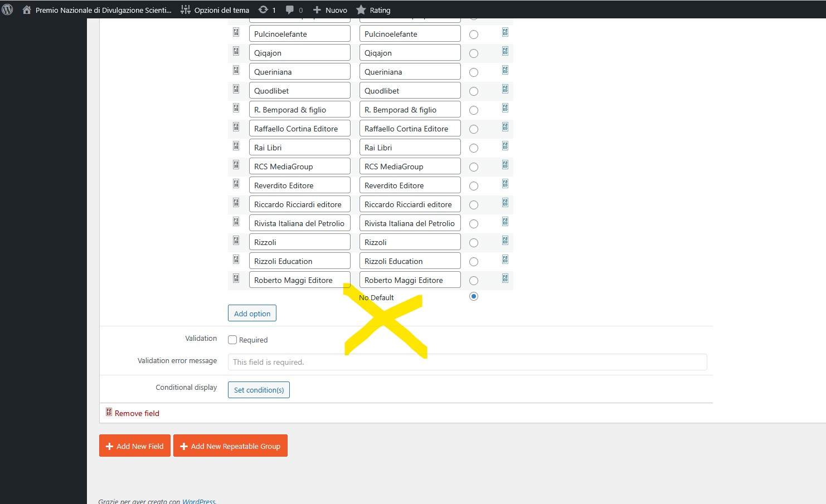Image resolution: width=826 pixels, height=504 pixels.
Task: Click the reorder icon beside Qiqajon
Action: click(236, 51)
